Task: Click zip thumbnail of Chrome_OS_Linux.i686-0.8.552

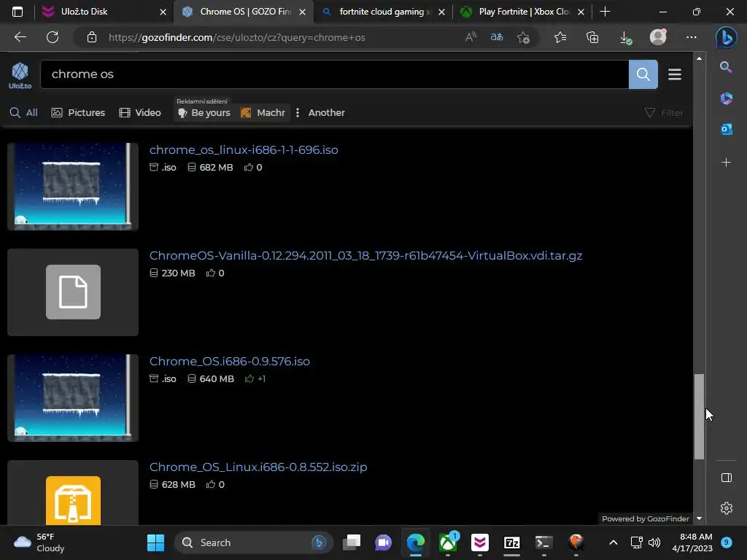Action: click(x=73, y=493)
